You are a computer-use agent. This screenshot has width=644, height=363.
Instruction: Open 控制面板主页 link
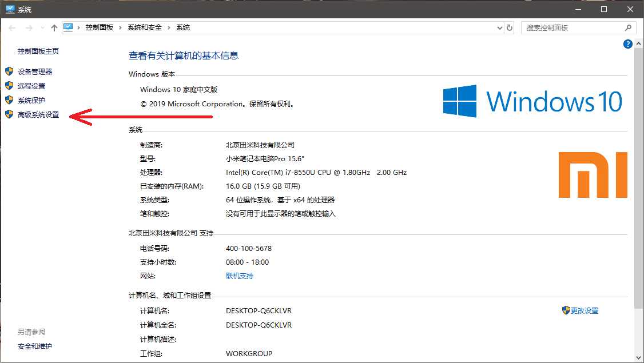[38, 51]
